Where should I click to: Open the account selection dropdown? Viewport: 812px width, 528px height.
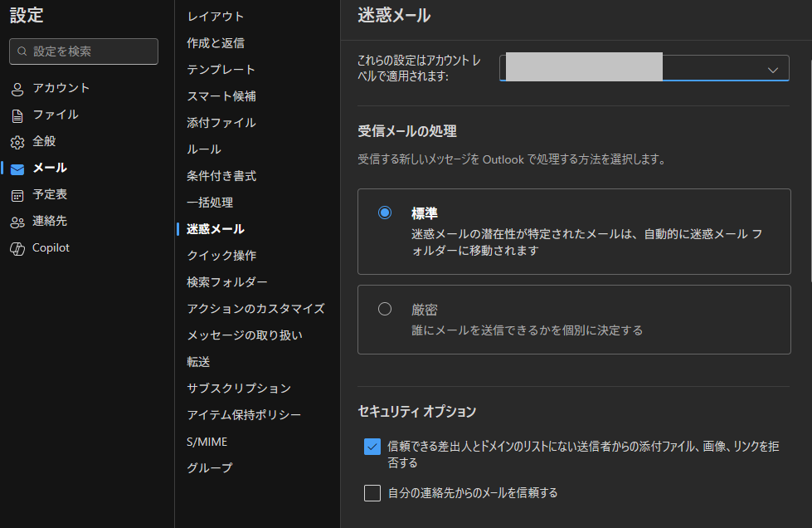tap(644, 68)
